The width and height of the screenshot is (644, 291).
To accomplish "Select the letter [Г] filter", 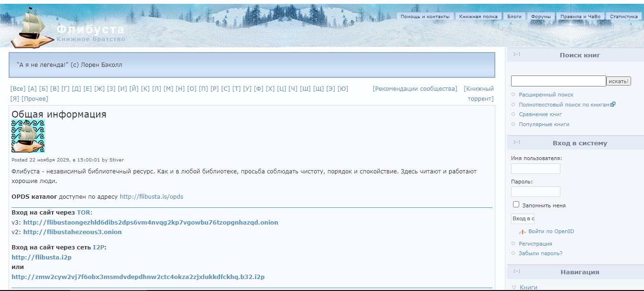I will click(65, 89).
